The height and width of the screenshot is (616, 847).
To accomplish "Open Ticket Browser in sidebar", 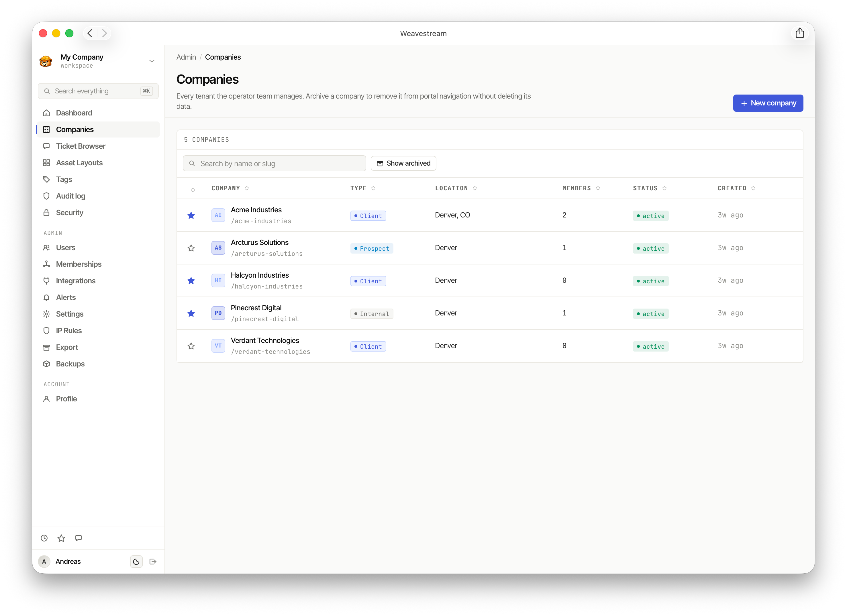I will (98, 146).
